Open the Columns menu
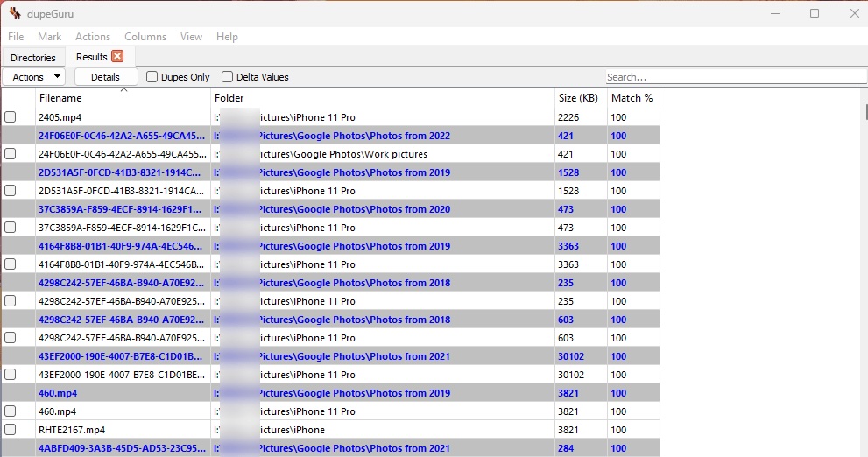Viewport: 868px width, 457px height. click(x=145, y=37)
